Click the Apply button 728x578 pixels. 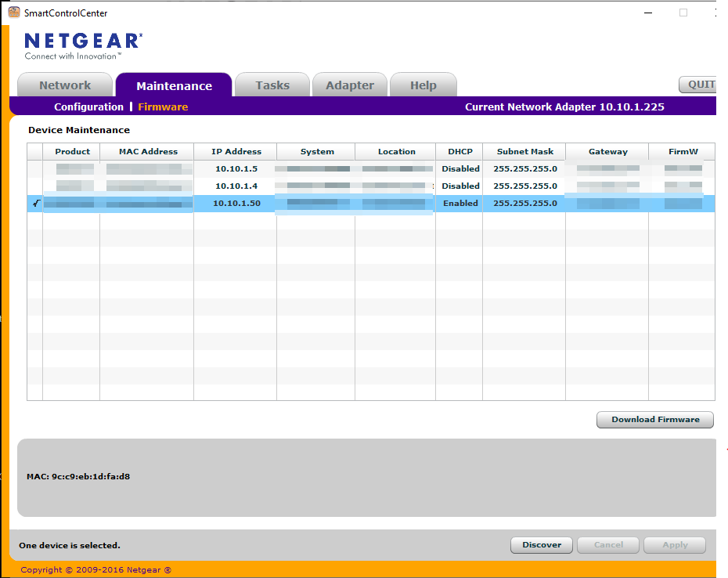(x=674, y=545)
